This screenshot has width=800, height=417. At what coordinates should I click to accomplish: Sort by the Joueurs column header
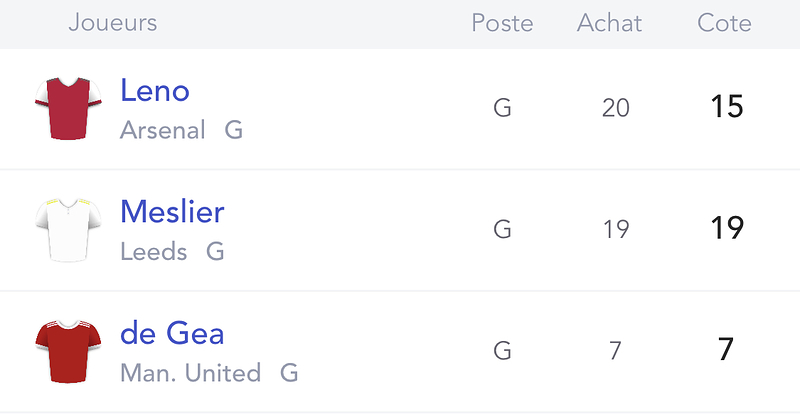[113, 22]
